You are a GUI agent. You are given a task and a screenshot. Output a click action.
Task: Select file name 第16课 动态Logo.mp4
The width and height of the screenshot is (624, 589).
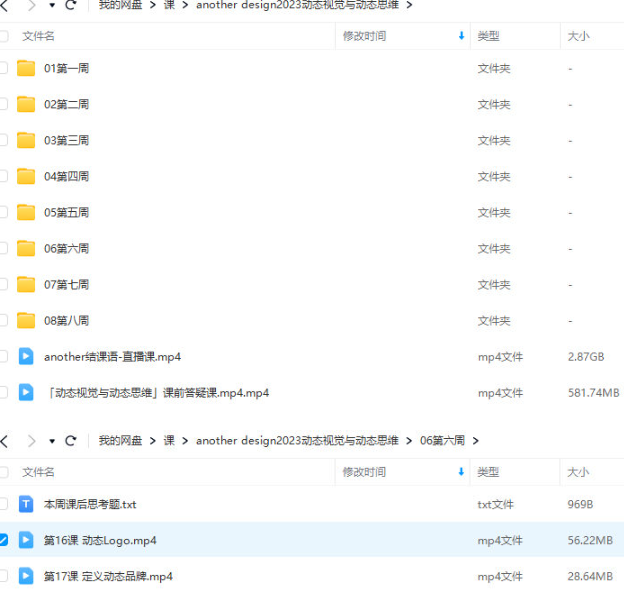pyautogui.click(x=100, y=540)
